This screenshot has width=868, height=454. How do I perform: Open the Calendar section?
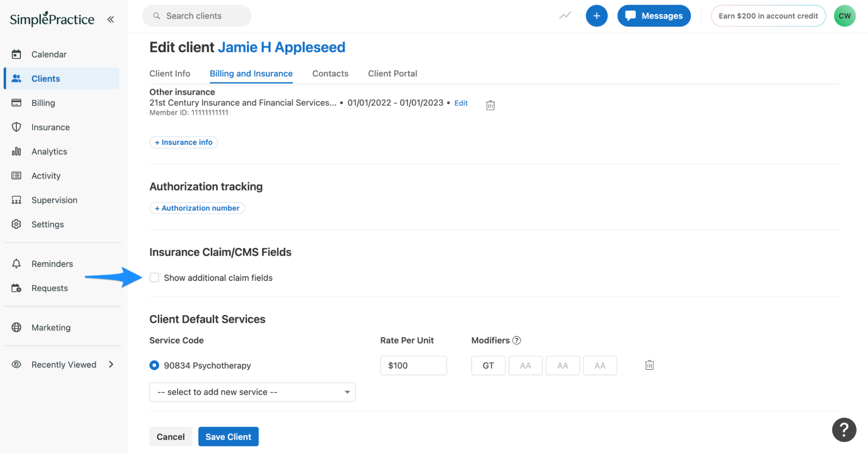coord(49,54)
